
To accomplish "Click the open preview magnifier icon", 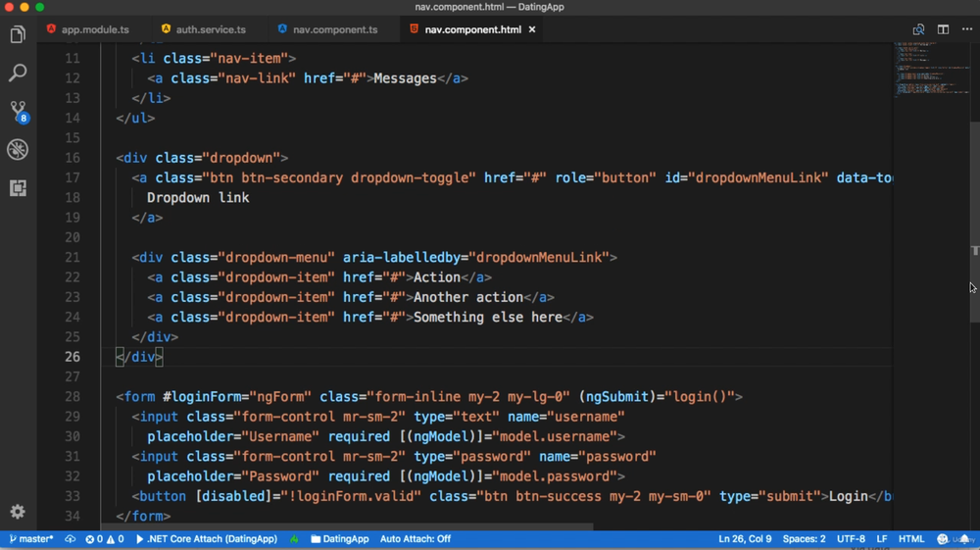I will click(918, 29).
